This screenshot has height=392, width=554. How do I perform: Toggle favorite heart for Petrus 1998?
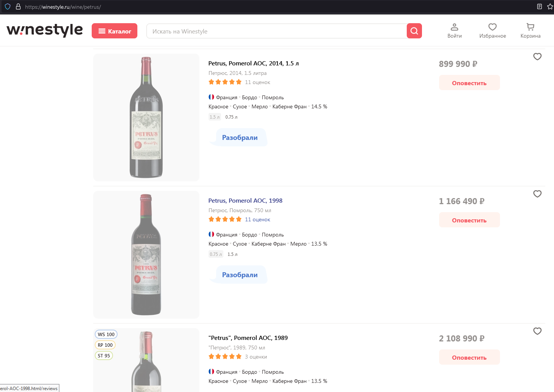click(537, 194)
